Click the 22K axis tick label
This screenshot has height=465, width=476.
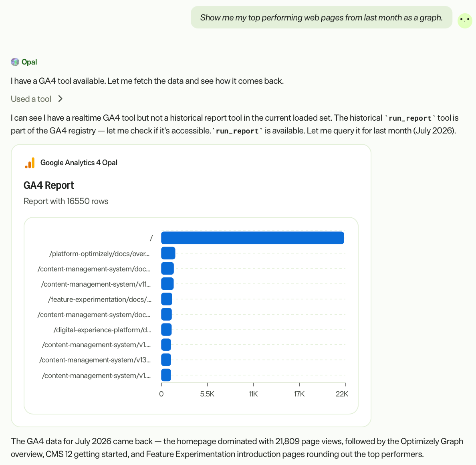(x=342, y=394)
